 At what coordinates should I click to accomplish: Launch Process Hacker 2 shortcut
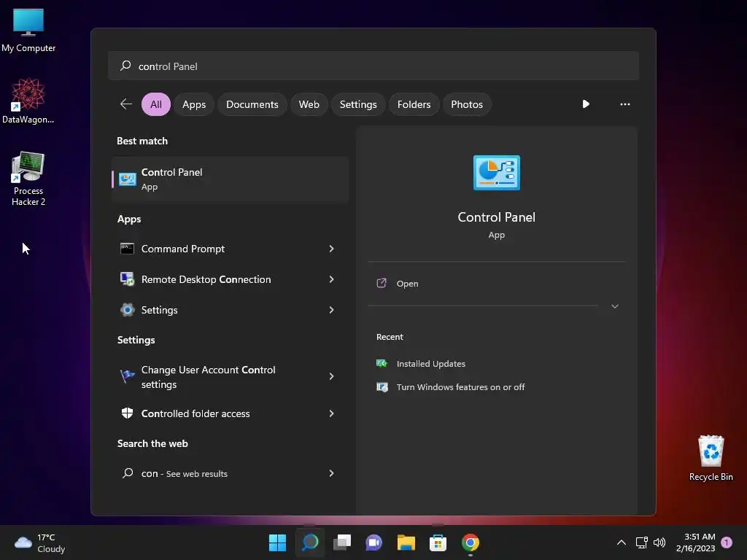click(28, 179)
